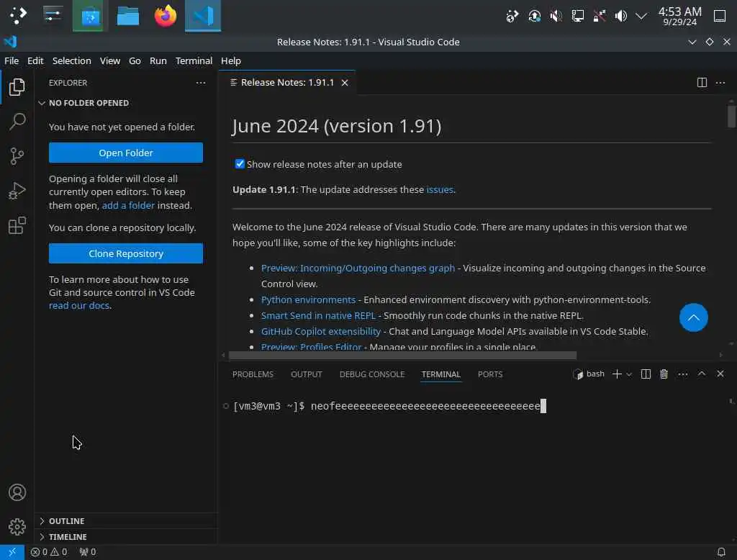Open the Search view in activity bar
The image size is (737, 560).
pyautogui.click(x=17, y=122)
